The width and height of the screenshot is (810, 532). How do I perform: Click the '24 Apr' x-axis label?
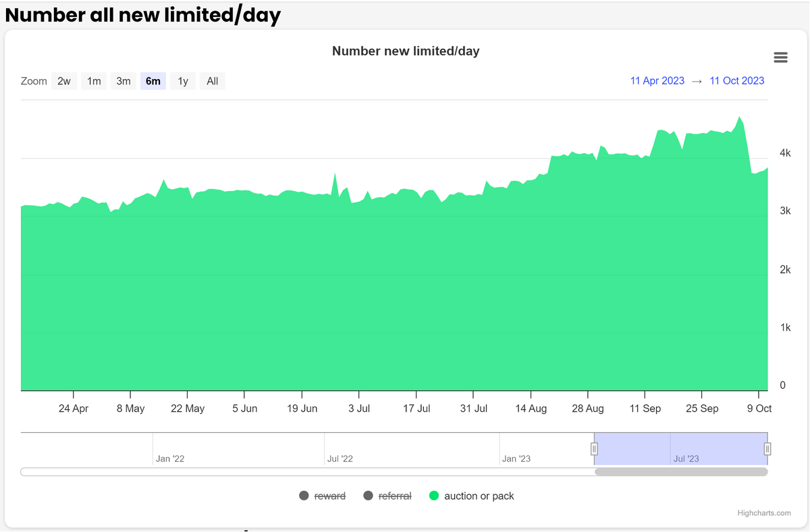point(74,408)
